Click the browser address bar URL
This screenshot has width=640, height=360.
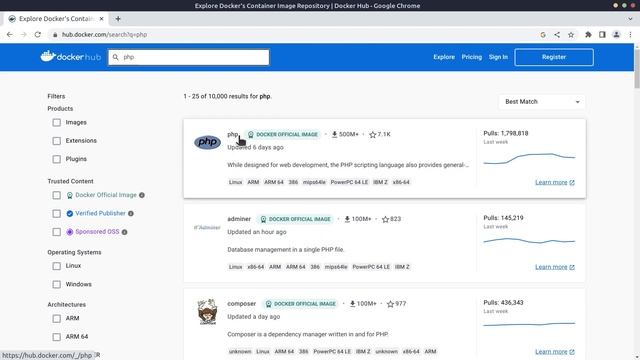(104, 35)
